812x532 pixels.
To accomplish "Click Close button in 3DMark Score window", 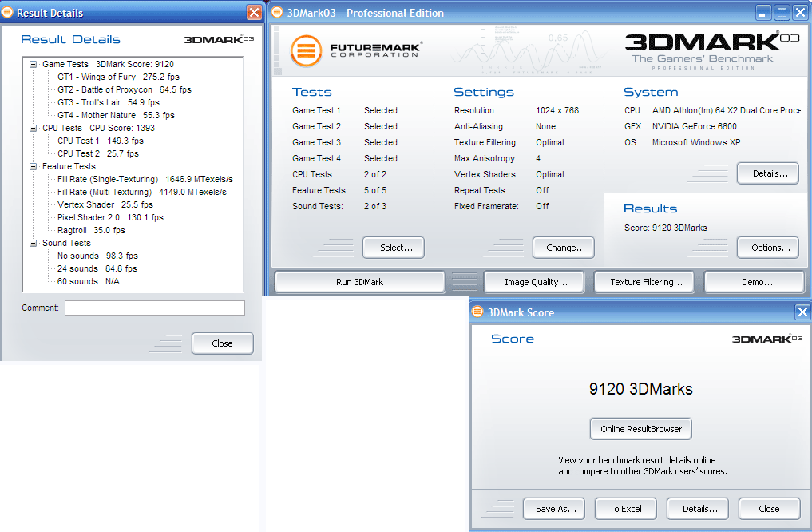I will click(x=769, y=509).
